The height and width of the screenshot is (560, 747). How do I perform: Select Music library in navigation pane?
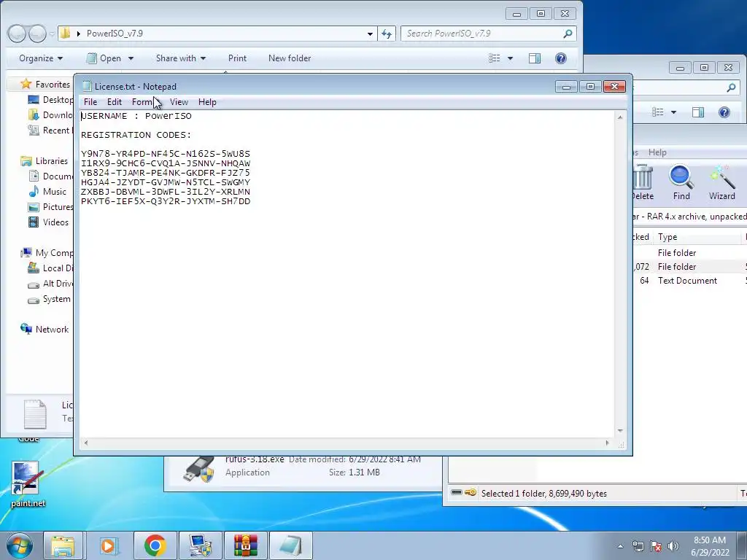click(47, 192)
